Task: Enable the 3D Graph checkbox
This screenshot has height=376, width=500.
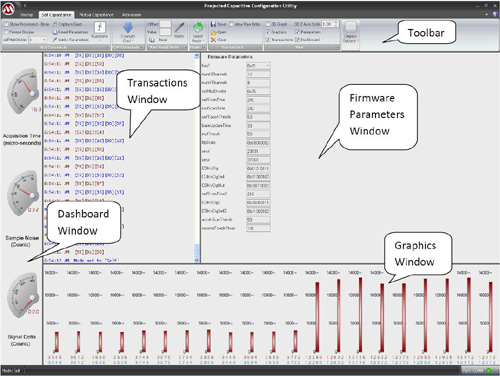Action: click(268, 24)
